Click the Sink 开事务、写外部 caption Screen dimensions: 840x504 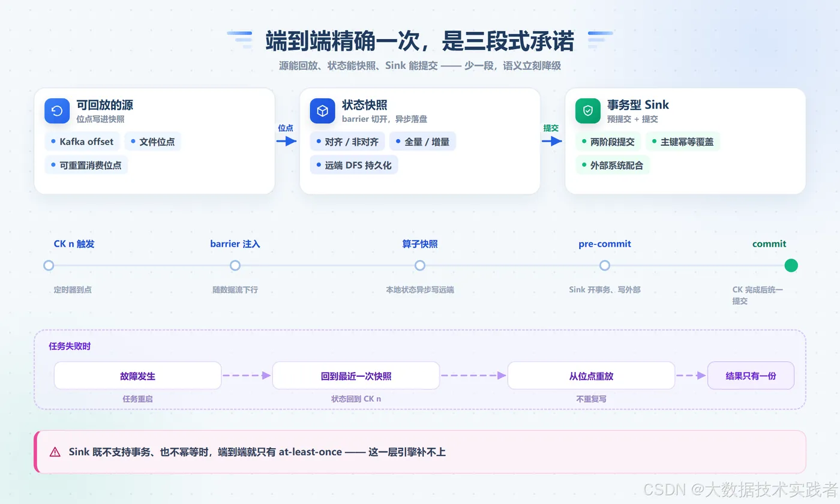point(605,290)
